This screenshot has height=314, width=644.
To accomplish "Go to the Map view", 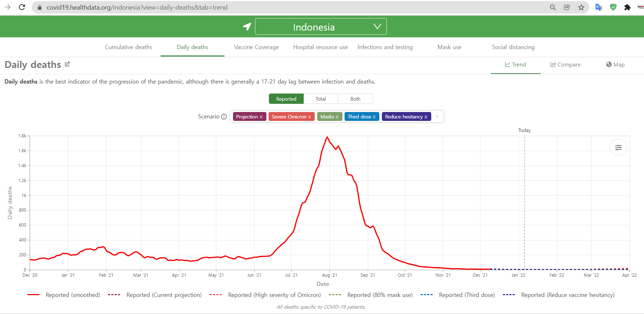I will pos(615,64).
